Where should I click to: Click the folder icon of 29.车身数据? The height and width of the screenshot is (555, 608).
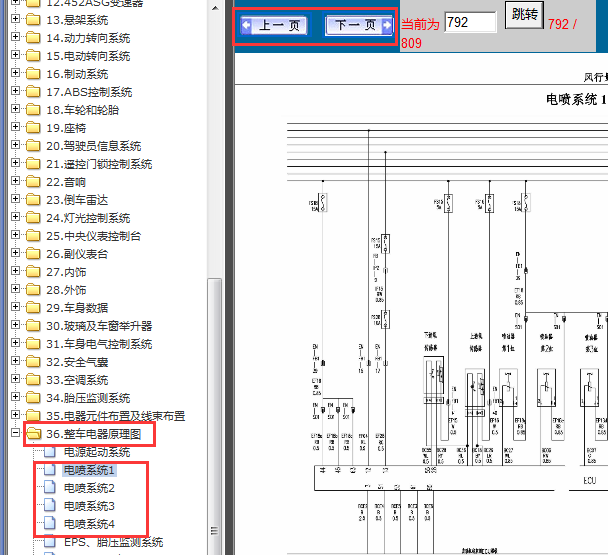pos(33,307)
